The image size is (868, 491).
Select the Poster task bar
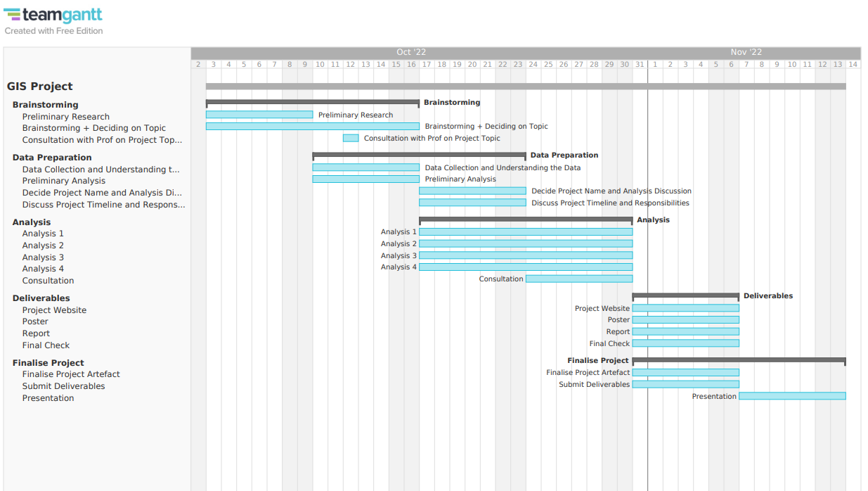tap(685, 319)
